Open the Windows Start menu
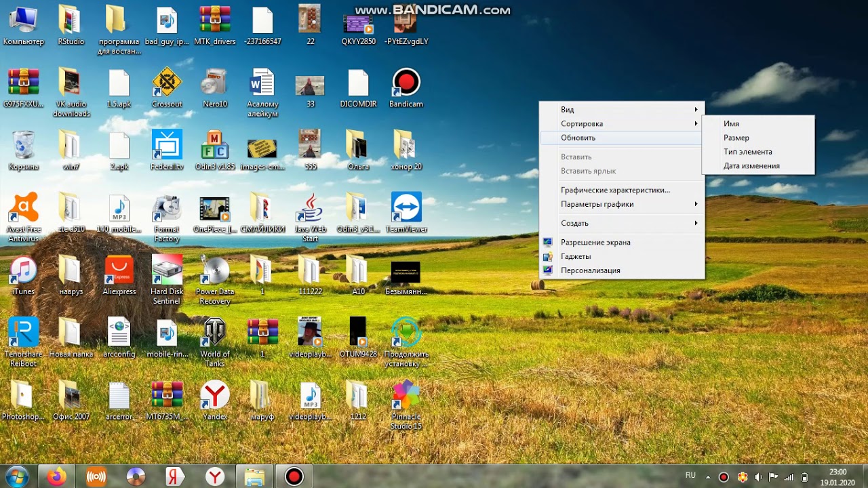Viewport: 868px width, 488px height. tap(16, 476)
